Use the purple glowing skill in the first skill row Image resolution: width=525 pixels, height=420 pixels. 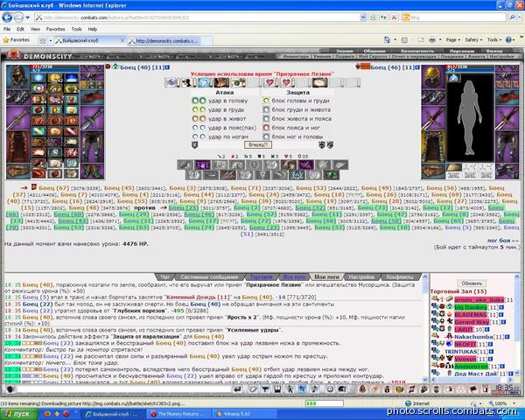click(203, 164)
